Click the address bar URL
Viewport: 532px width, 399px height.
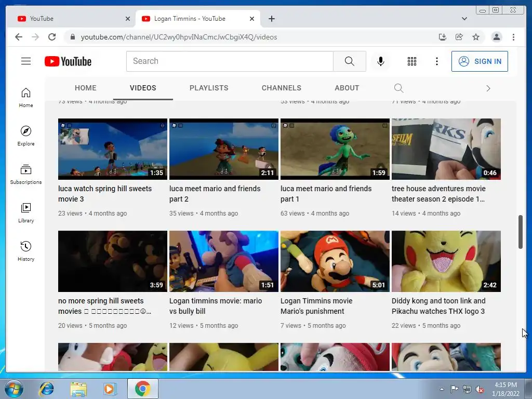click(179, 37)
